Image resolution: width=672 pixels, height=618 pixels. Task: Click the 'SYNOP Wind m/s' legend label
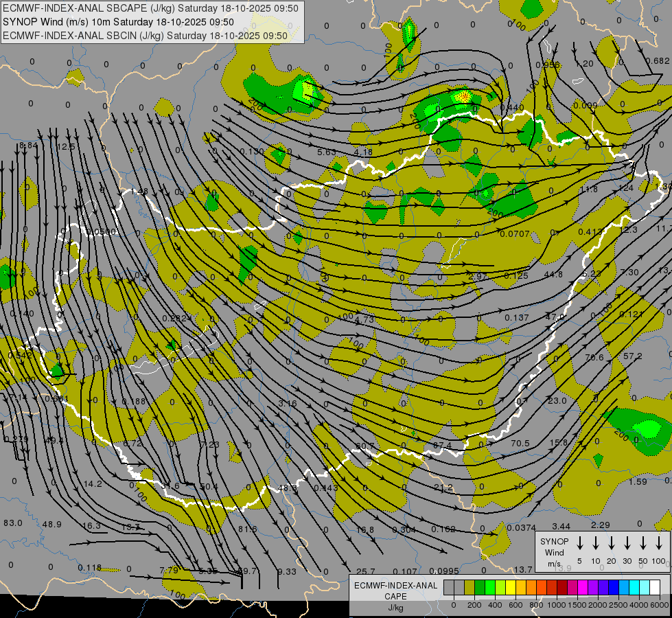click(x=554, y=553)
